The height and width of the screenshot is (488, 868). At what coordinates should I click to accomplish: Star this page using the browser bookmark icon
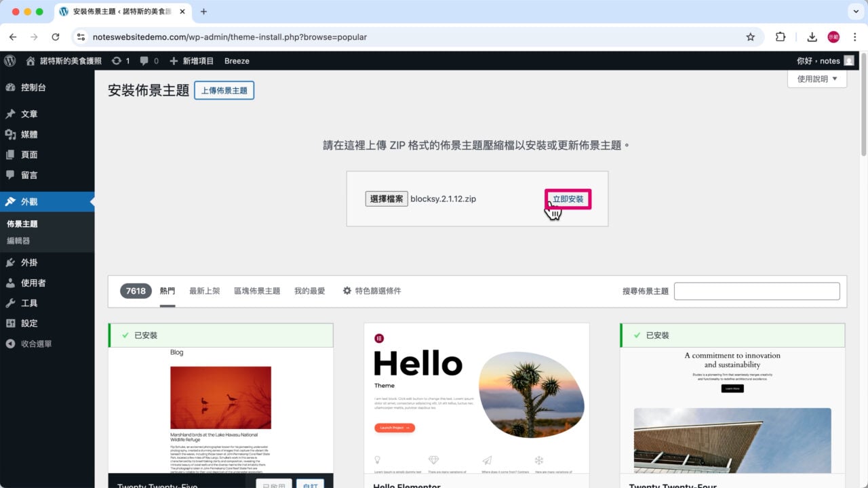751,37
